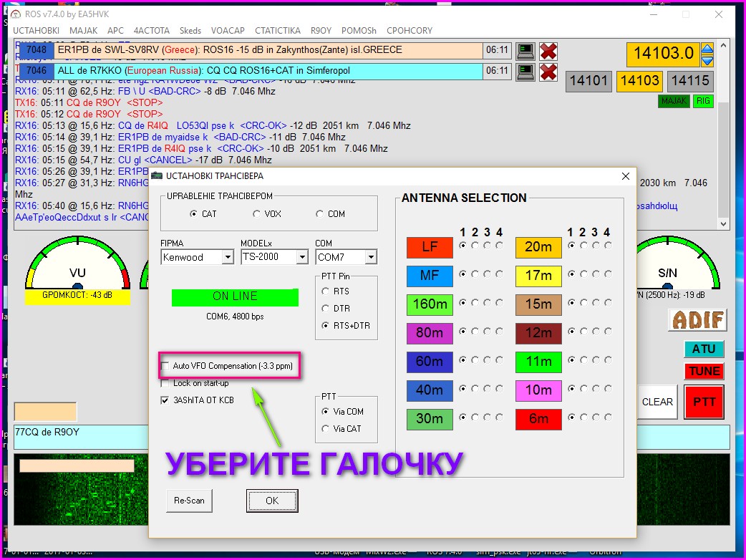
Task: Open the ADIF log icon
Action: 697,320
